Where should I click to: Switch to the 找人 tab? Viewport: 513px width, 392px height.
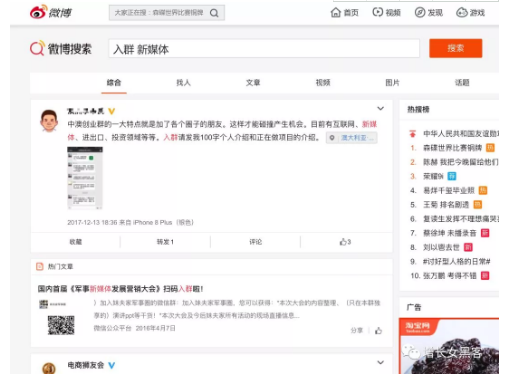(x=183, y=83)
